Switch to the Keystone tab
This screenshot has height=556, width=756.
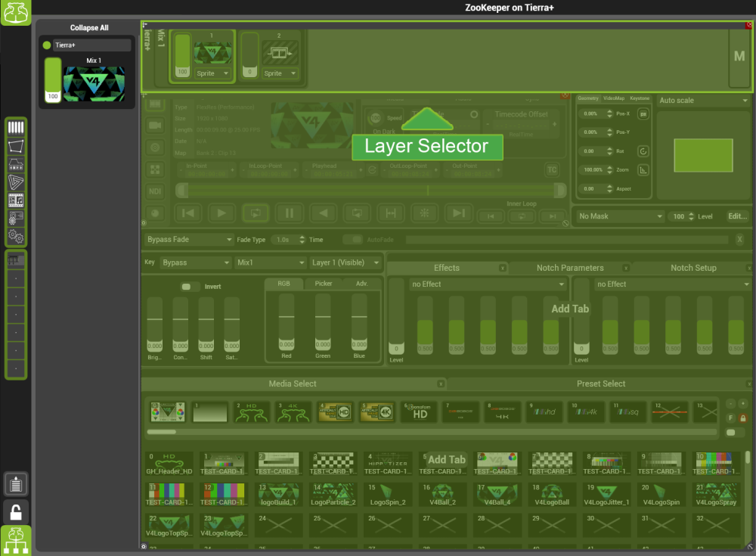[x=640, y=98]
